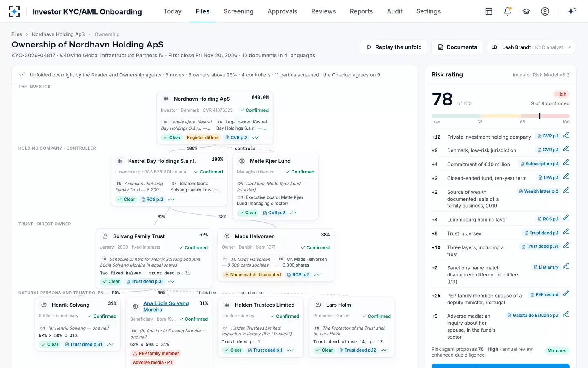
Task: Click the Matches badge under risk factors
Action: coord(557,350)
